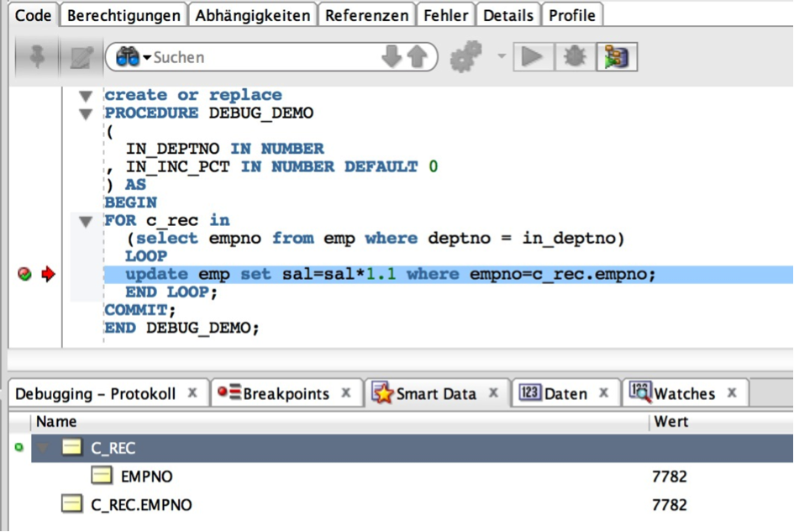Open the Abhängigkeiten tab

[253, 15]
